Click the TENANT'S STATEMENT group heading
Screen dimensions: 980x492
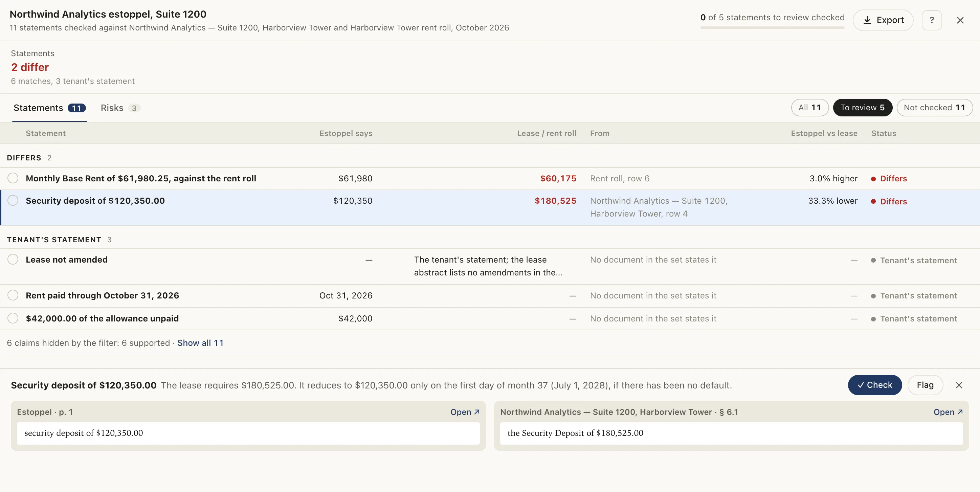click(x=54, y=240)
